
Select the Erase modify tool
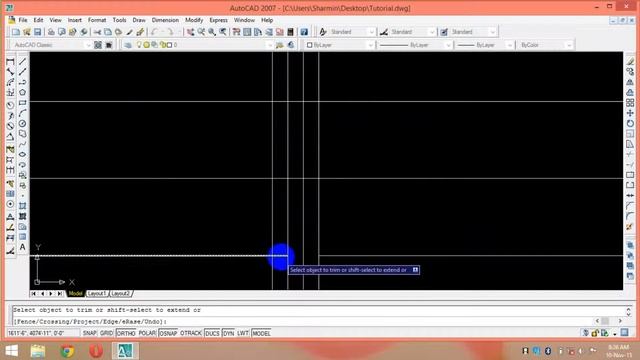(x=630, y=62)
